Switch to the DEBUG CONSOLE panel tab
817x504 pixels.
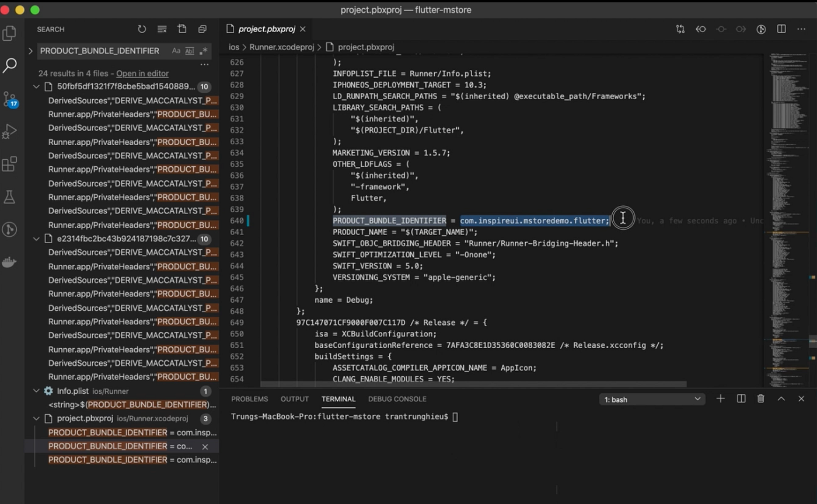(397, 399)
